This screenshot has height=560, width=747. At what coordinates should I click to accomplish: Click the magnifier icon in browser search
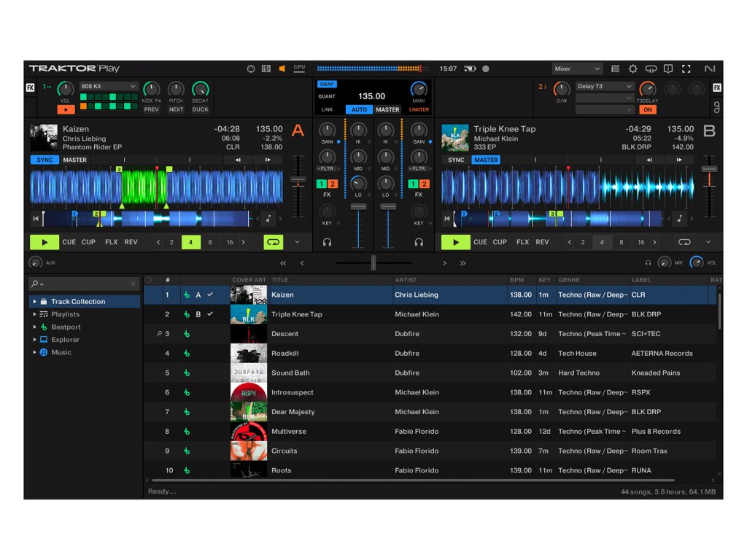[35, 284]
